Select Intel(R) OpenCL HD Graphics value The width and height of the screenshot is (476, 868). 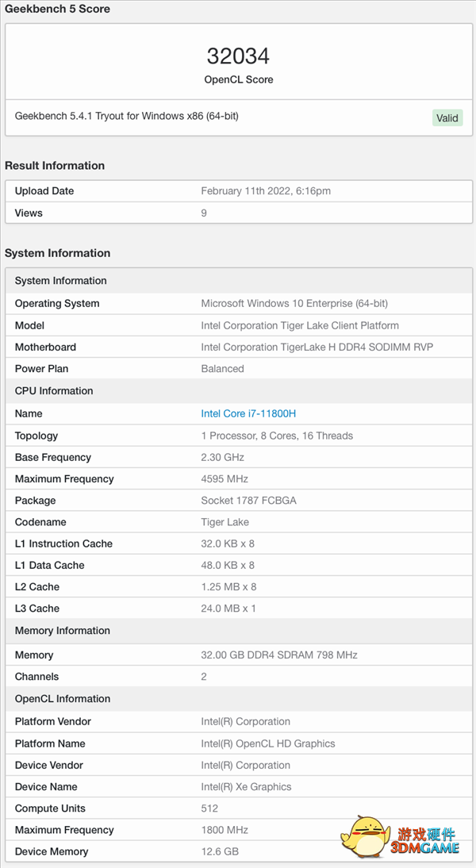click(x=268, y=743)
